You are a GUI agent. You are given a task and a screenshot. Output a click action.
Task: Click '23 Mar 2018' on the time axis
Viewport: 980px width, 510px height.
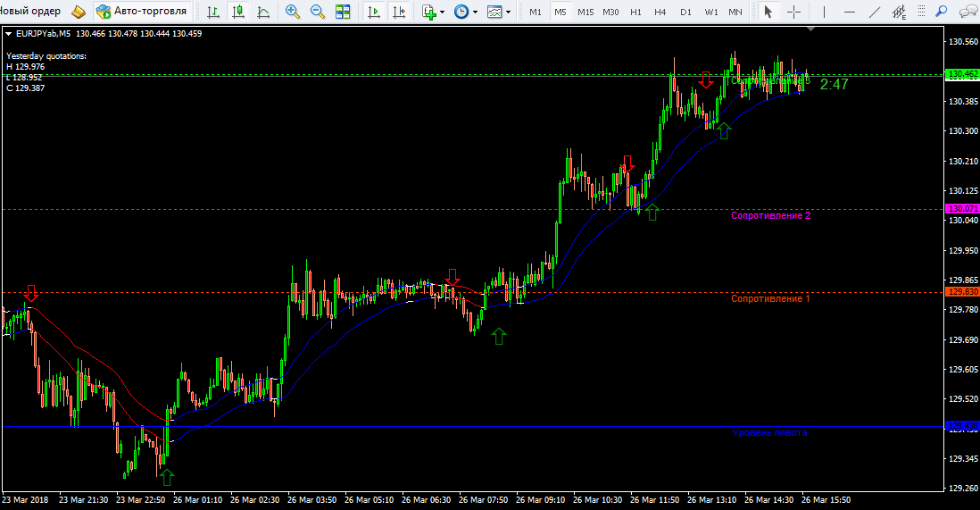point(25,500)
